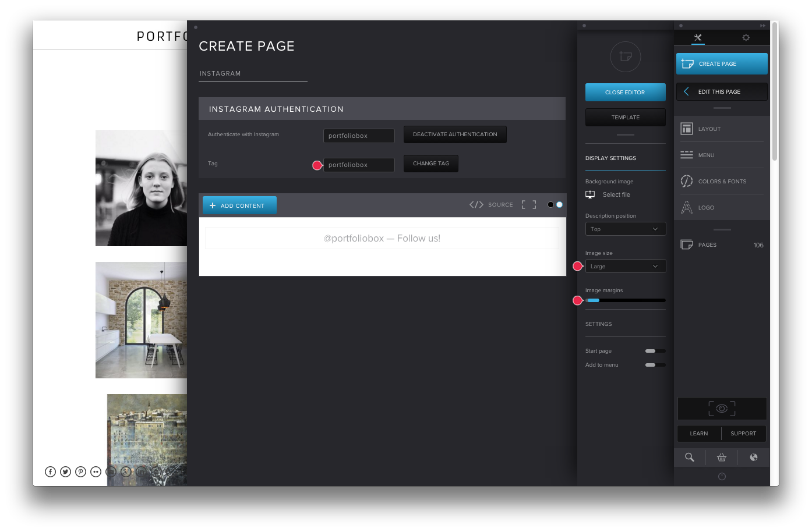Click the Tag input field

pos(359,165)
